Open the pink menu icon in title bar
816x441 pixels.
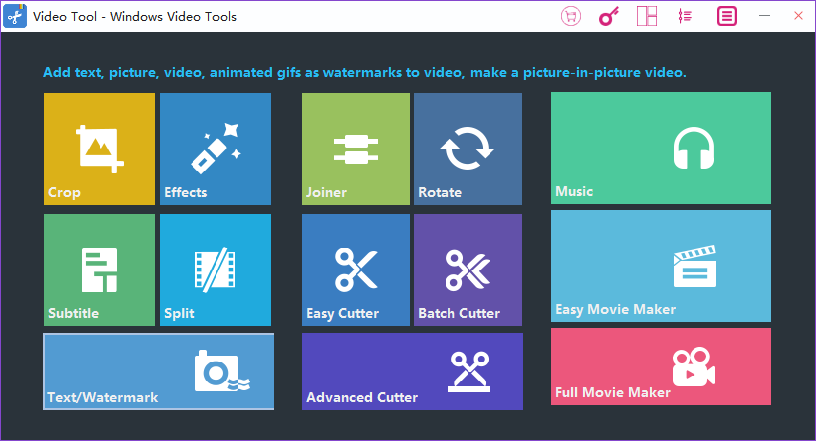pos(727,16)
